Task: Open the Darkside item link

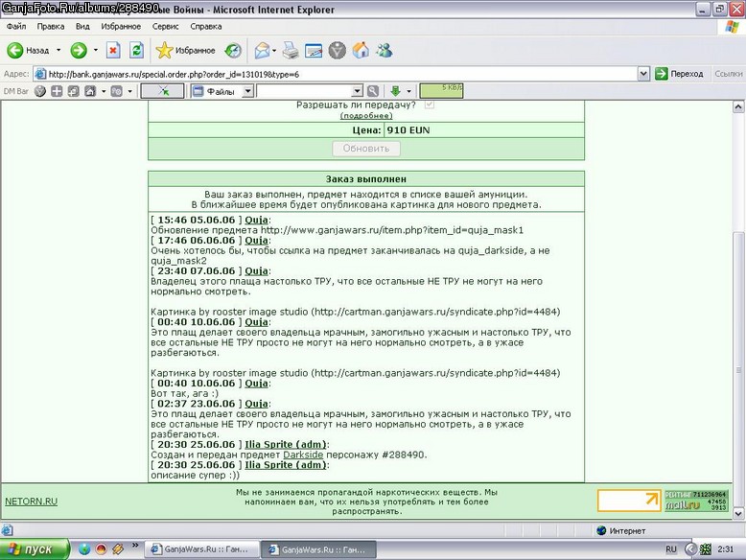Action: click(303, 455)
